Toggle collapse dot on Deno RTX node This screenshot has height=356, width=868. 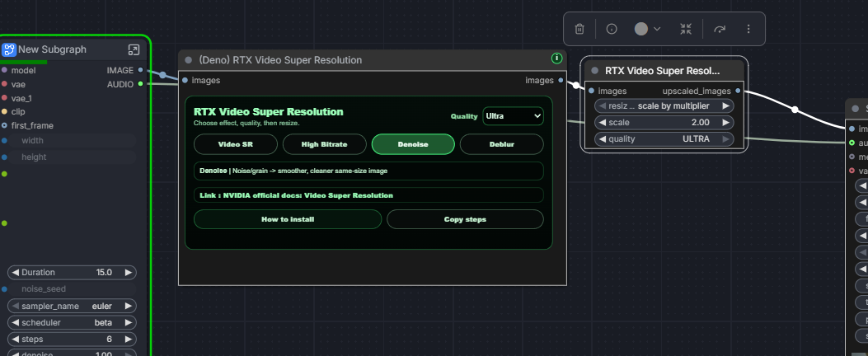click(188, 60)
